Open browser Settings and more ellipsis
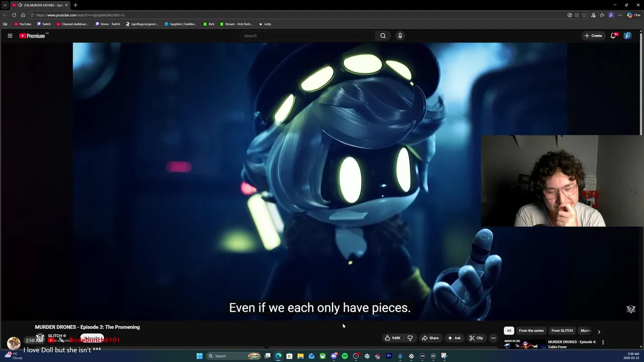The width and height of the screenshot is (644, 362). 620,15
